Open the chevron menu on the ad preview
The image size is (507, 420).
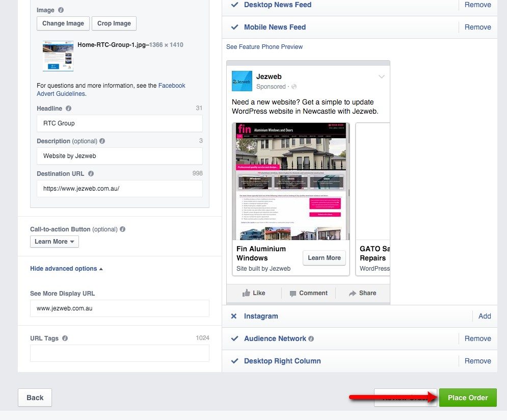(x=382, y=76)
